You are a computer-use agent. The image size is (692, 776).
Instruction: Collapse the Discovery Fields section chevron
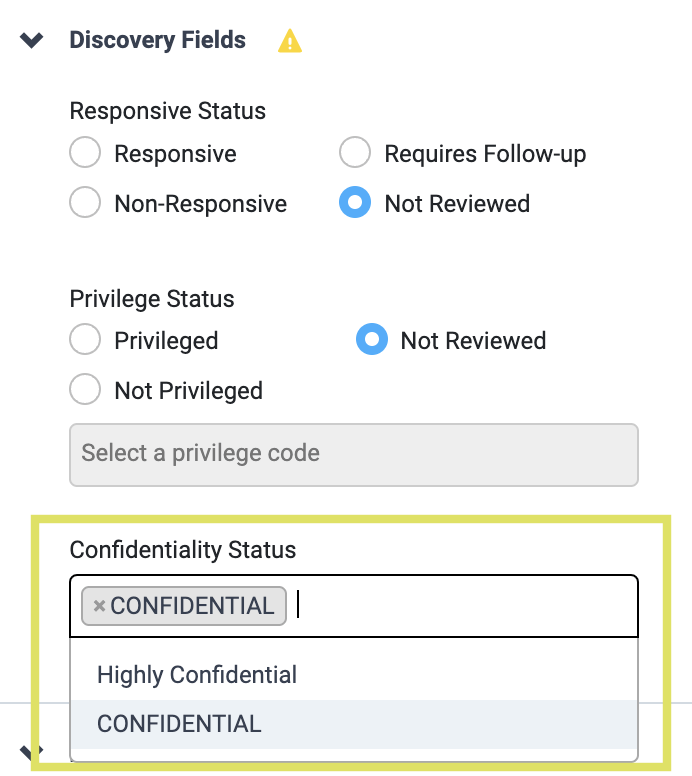pos(32,41)
